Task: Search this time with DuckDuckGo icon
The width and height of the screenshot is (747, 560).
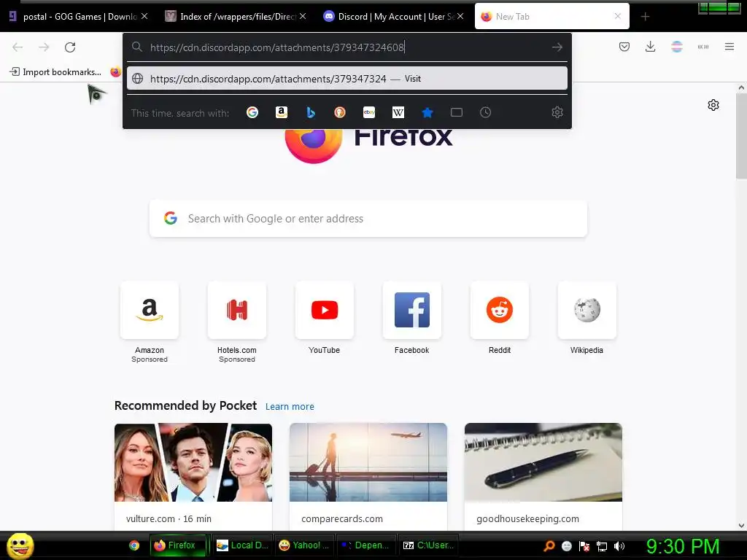Action: (340, 112)
